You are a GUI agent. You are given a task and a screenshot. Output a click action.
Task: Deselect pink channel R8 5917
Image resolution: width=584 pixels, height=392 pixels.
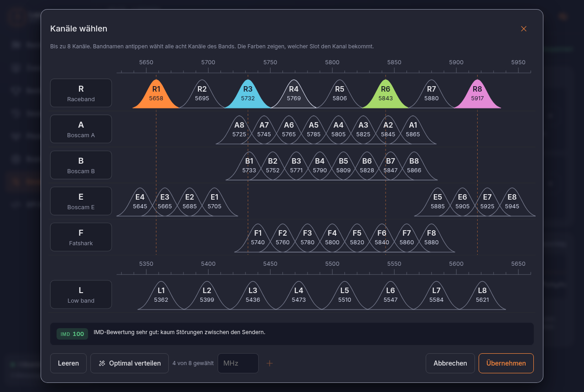click(477, 93)
